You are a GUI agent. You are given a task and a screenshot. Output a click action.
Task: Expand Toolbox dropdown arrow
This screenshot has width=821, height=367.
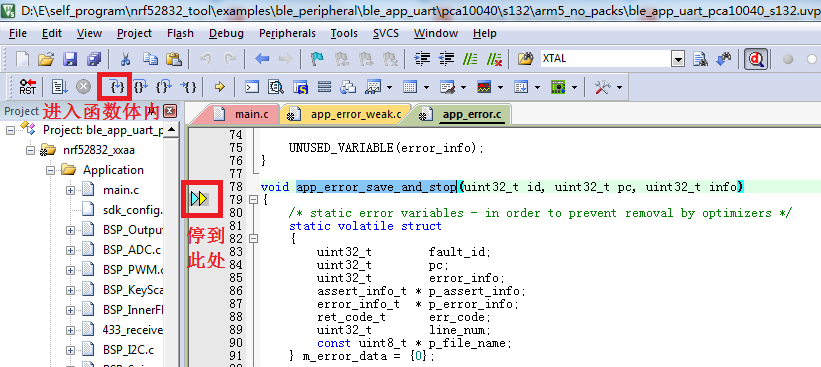tap(620, 87)
